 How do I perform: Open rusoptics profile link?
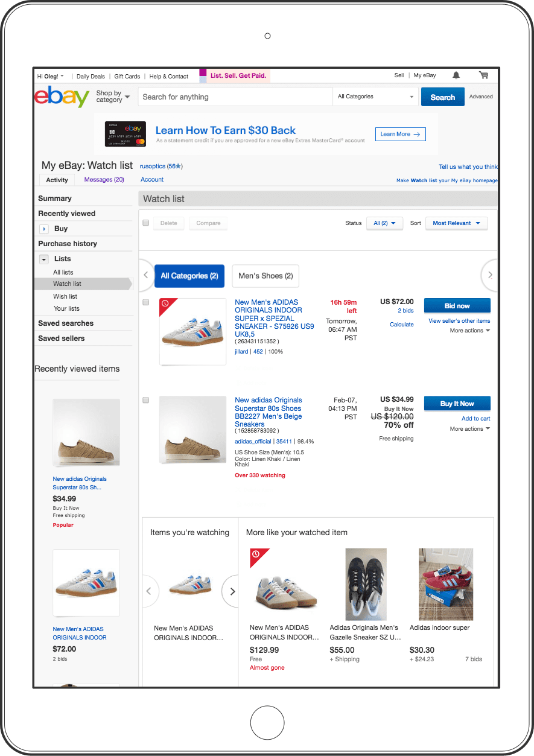tap(153, 166)
